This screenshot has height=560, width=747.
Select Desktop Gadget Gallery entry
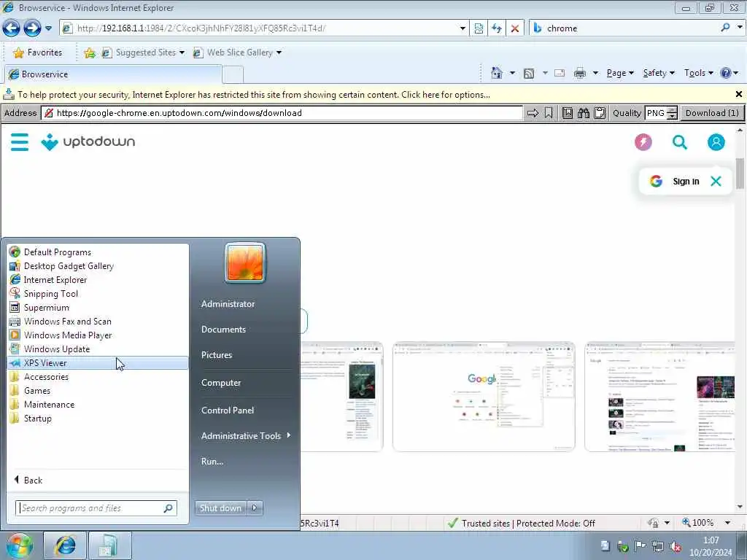coord(98,266)
